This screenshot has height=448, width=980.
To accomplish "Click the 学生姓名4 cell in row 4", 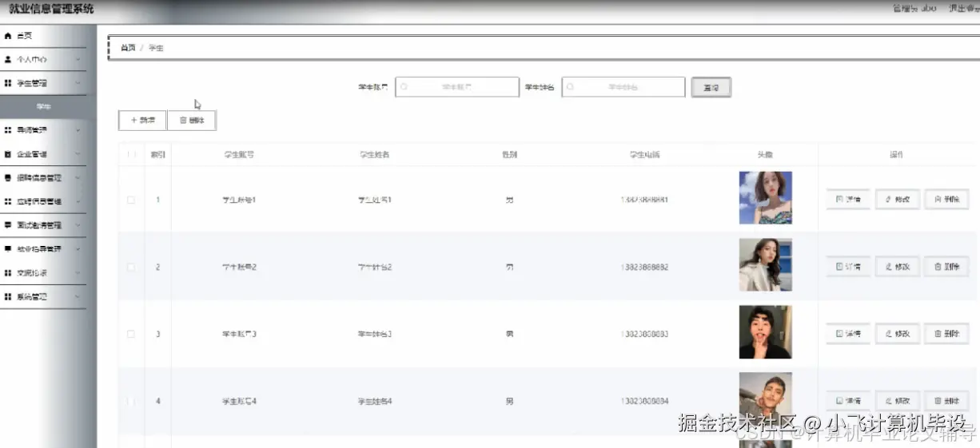I will 375,401.
